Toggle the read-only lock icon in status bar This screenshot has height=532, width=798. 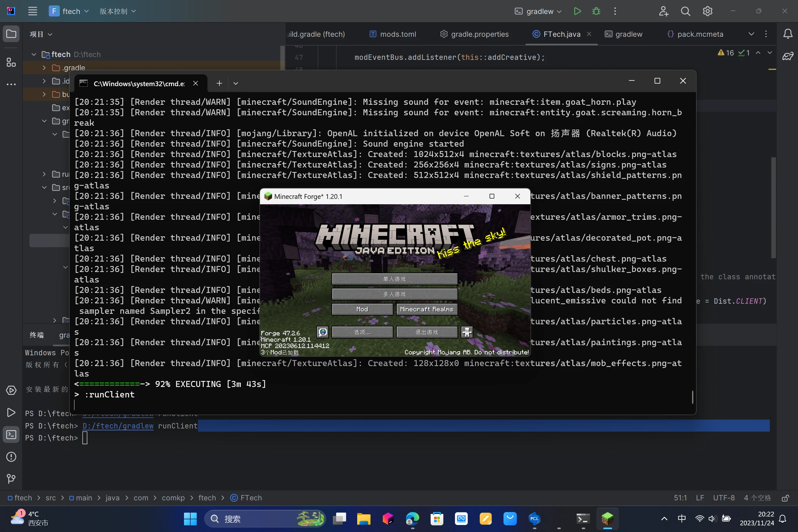pyautogui.click(x=785, y=498)
